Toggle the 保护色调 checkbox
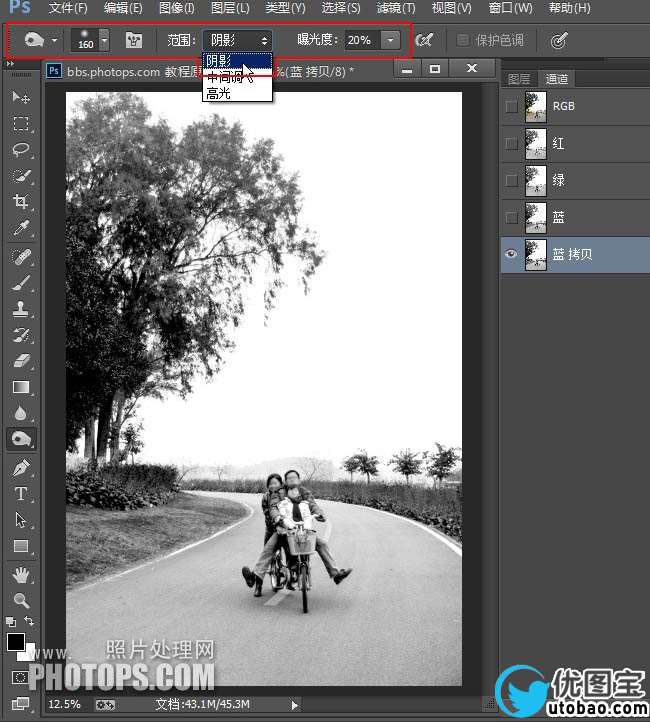 [462, 40]
